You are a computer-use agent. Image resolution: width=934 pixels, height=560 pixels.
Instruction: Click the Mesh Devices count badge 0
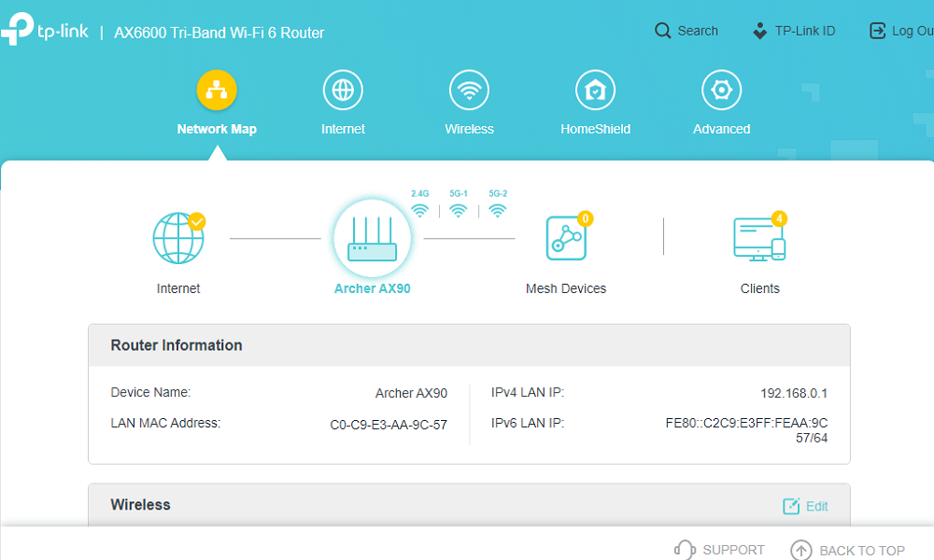click(x=585, y=218)
